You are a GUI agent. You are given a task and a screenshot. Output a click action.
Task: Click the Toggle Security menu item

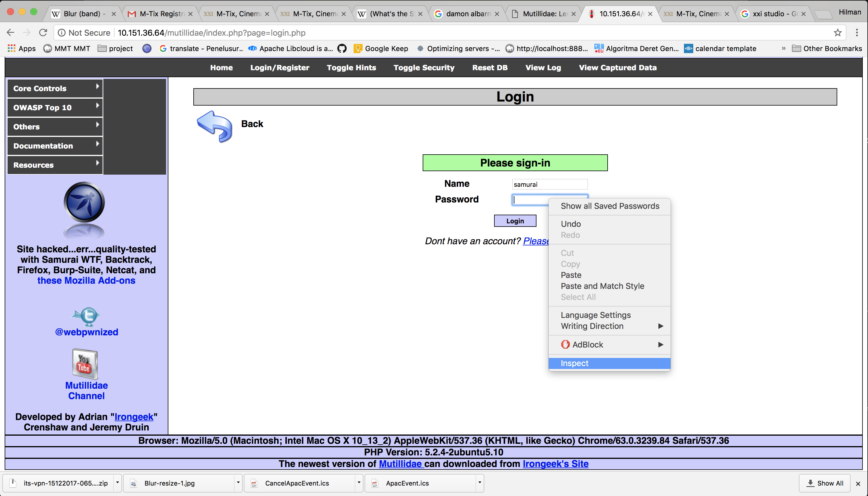(x=424, y=68)
